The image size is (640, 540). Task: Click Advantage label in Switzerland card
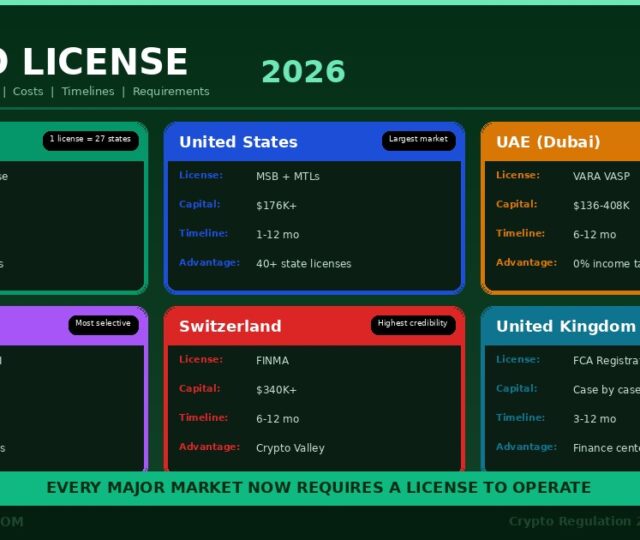click(209, 447)
